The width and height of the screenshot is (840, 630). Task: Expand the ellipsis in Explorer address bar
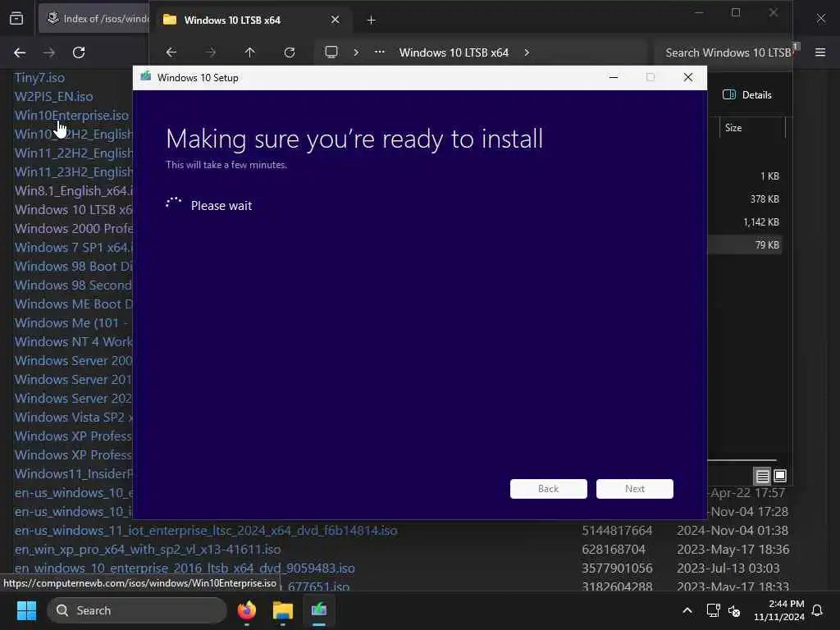pyautogui.click(x=379, y=52)
